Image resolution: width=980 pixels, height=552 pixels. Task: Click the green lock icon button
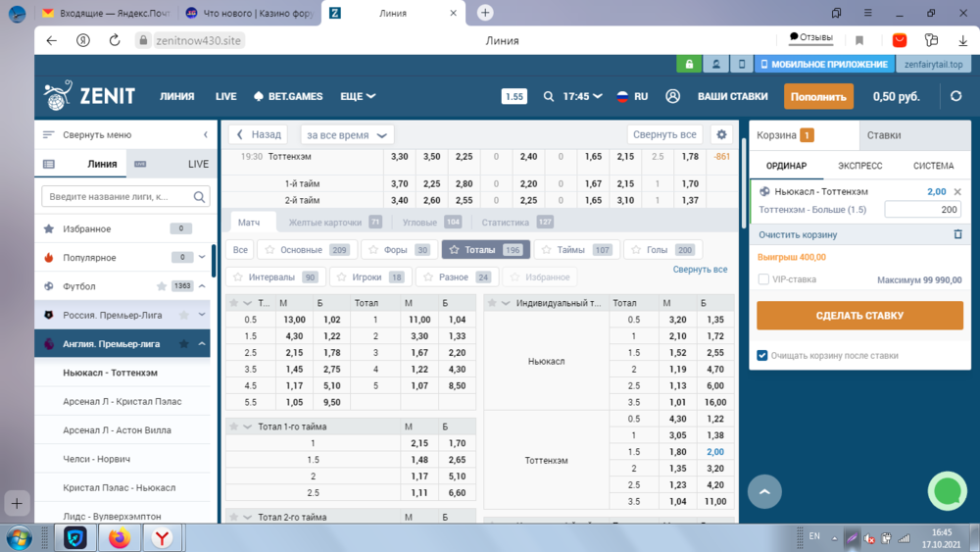(689, 64)
